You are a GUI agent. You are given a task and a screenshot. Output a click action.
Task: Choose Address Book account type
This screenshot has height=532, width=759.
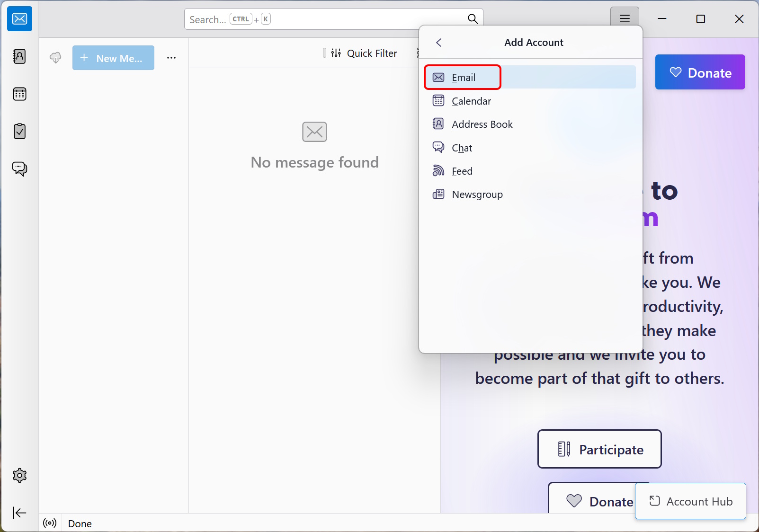[x=530, y=124]
